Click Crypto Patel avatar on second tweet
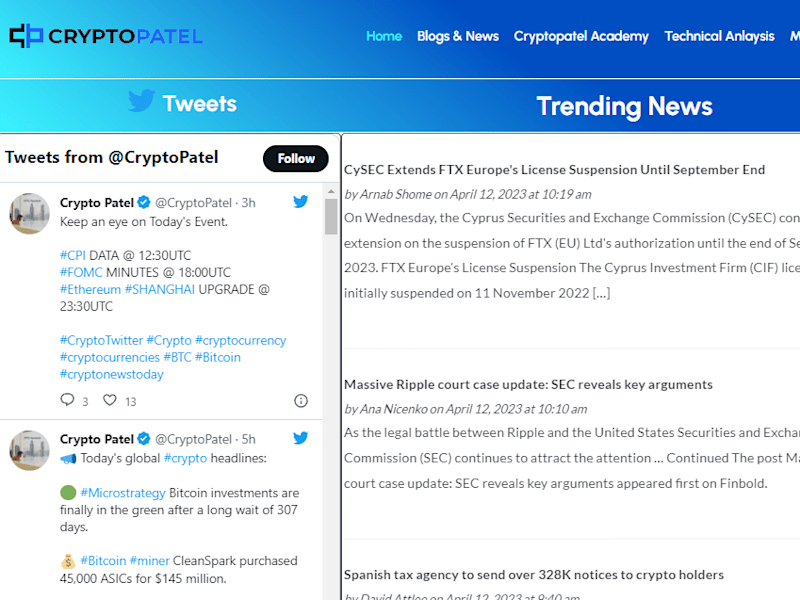Screen dimensions: 800x600 (30, 450)
